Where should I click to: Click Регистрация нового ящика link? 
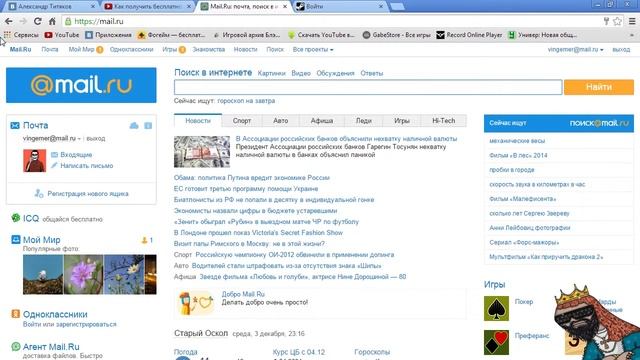coord(88,193)
